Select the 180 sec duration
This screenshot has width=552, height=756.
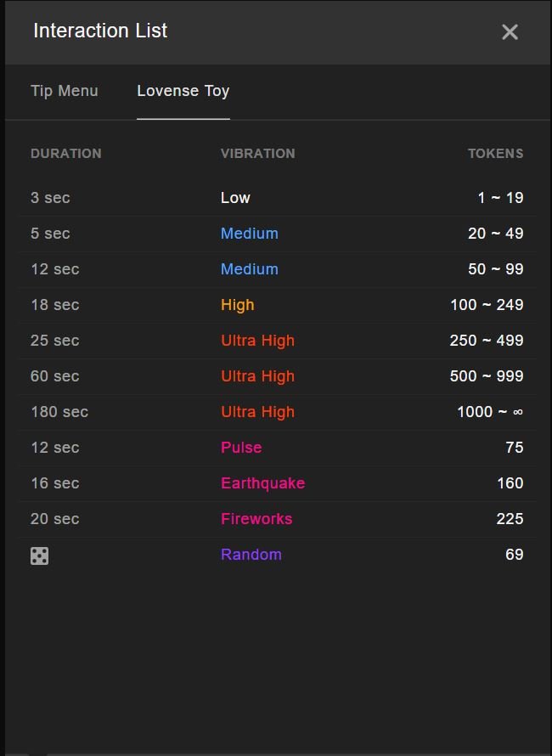point(59,412)
